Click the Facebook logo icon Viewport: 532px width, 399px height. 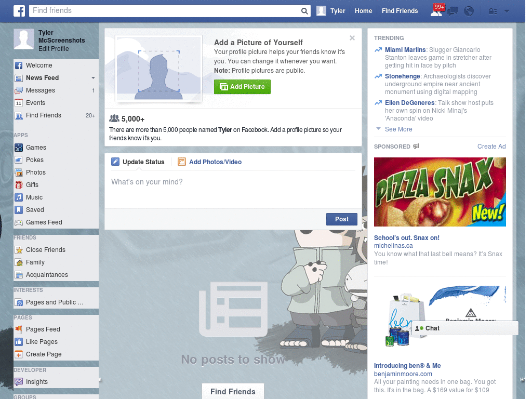[19, 11]
